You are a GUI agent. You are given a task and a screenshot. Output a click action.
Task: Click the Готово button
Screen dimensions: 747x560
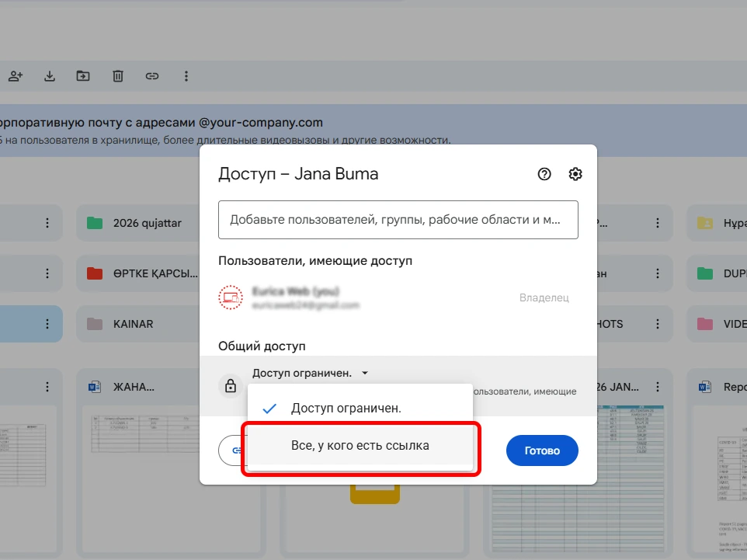point(542,450)
